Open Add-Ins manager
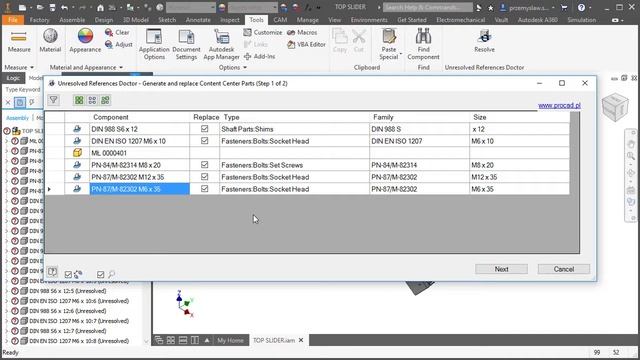 [260, 56]
